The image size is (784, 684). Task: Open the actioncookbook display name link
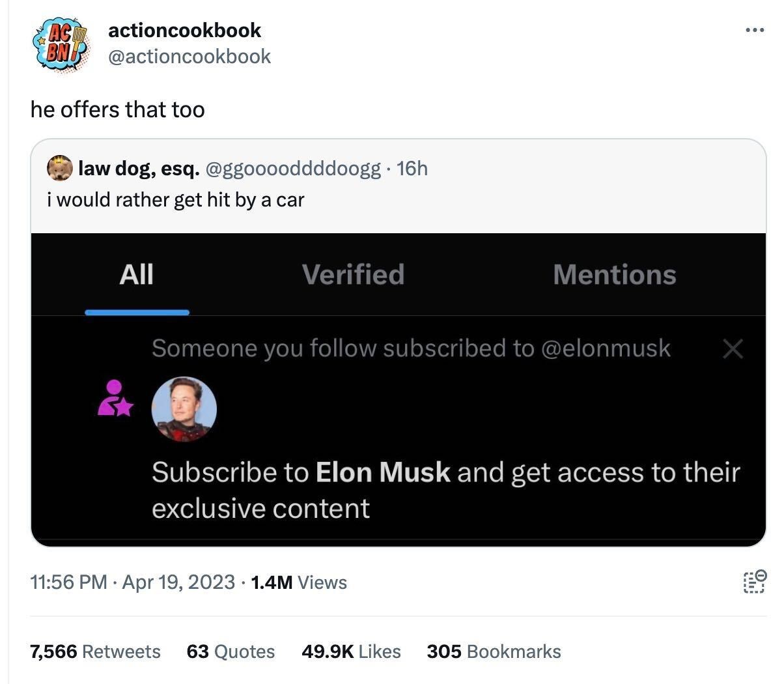coord(184,30)
